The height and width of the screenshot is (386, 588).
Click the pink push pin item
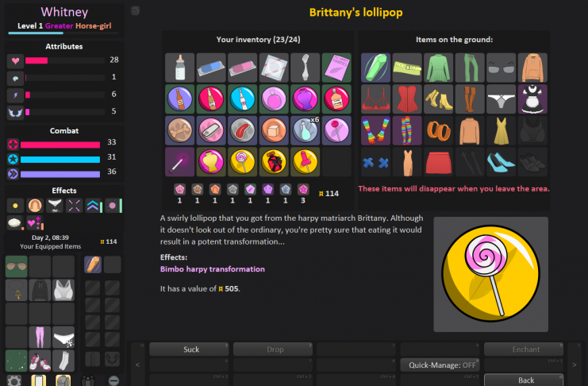click(x=306, y=162)
